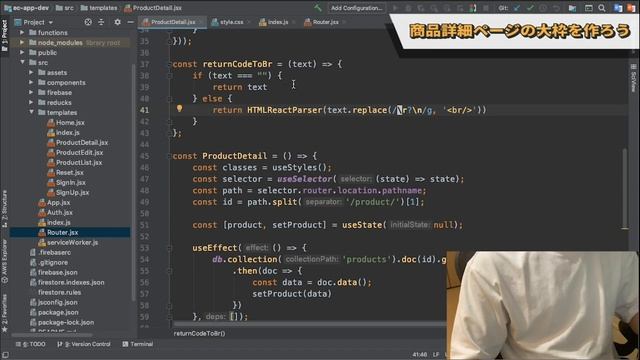Toggle the Favorites side tool tab

coord(4,313)
